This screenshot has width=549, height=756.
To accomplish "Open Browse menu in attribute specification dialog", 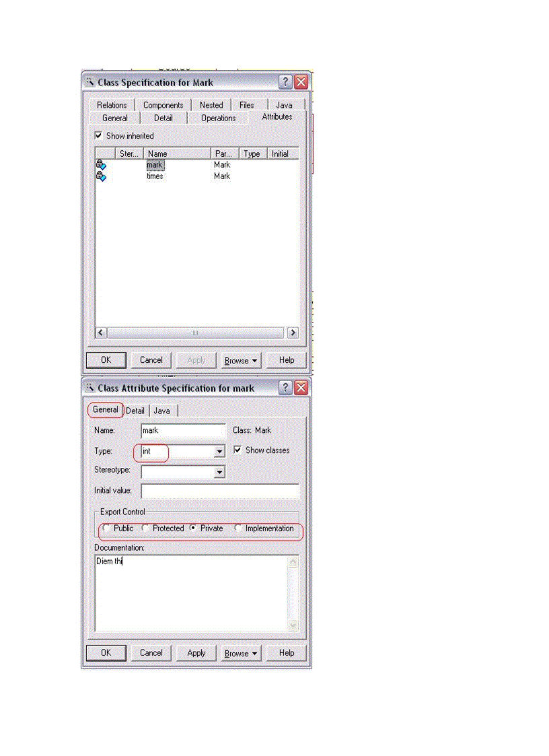I will tap(241, 653).
